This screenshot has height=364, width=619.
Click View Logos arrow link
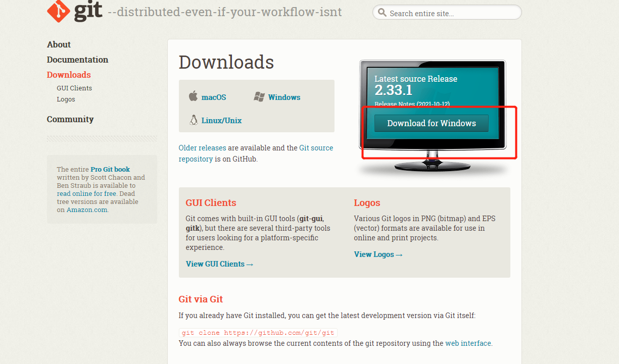coord(378,254)
